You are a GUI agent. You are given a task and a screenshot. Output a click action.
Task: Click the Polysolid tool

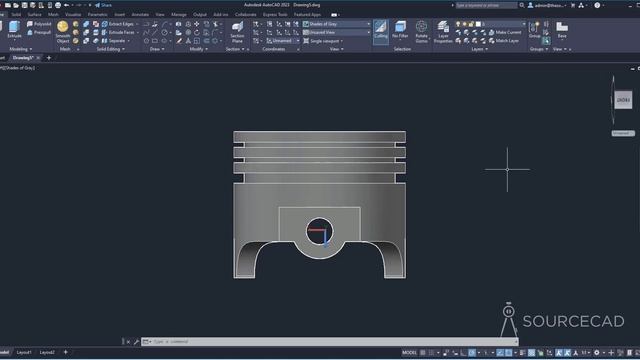click(x=39, y=24)
